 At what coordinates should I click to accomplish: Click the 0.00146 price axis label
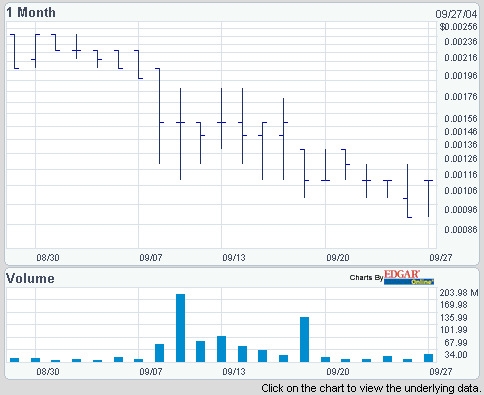tap(461, 132)
